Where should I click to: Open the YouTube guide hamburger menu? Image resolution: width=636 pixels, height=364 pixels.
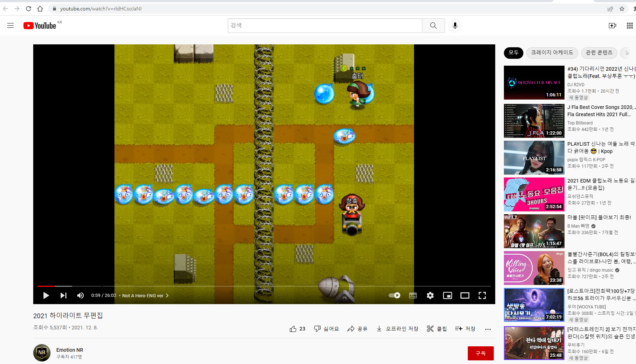pyautogui.click(x=10, y=26)
